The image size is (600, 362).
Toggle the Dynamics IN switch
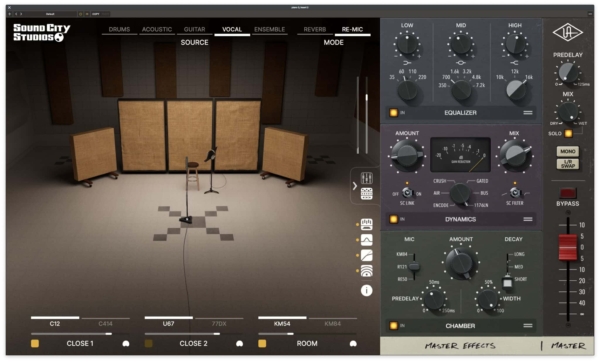click(393, 219)
